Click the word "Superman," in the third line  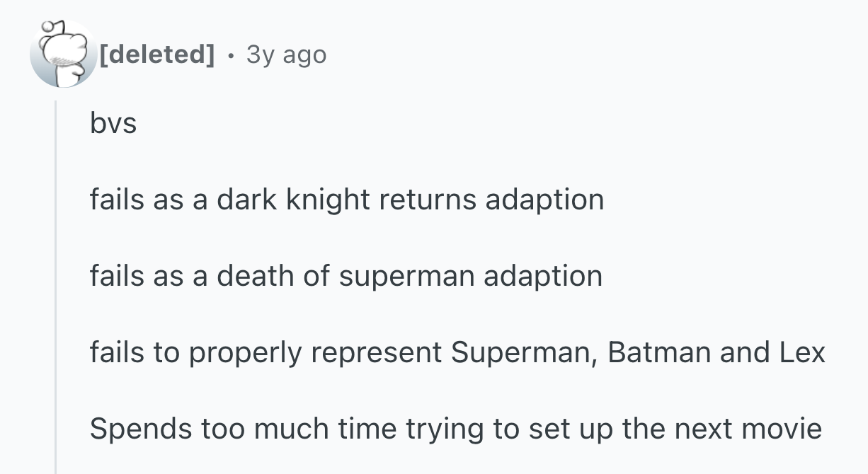point(525,352)
